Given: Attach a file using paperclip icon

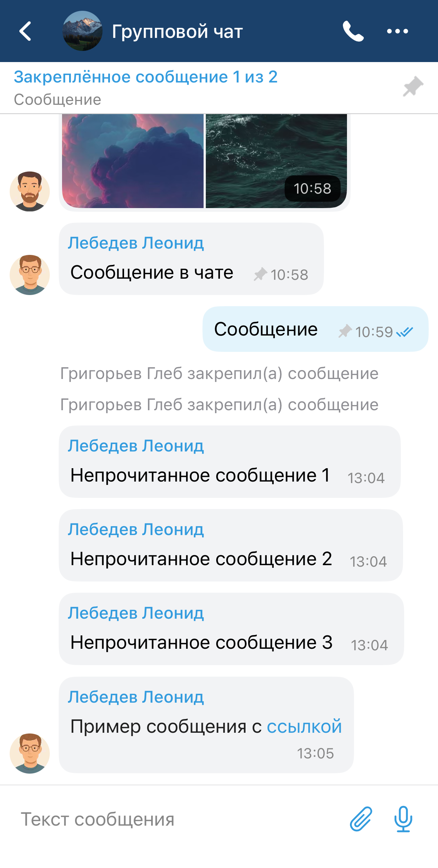Looking at the screenshot, I should (361, 819).
